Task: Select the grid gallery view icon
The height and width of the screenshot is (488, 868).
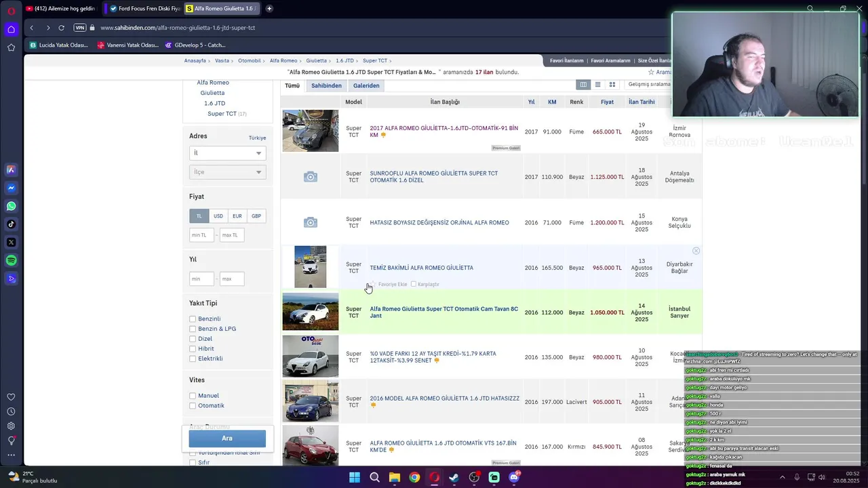Action: coord(612,85)
